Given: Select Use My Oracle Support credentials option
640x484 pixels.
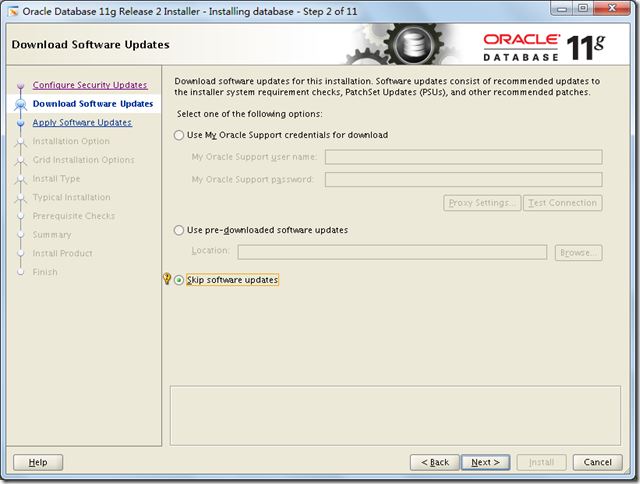Looking at the screenshot, I should click(x=179, y=135).
